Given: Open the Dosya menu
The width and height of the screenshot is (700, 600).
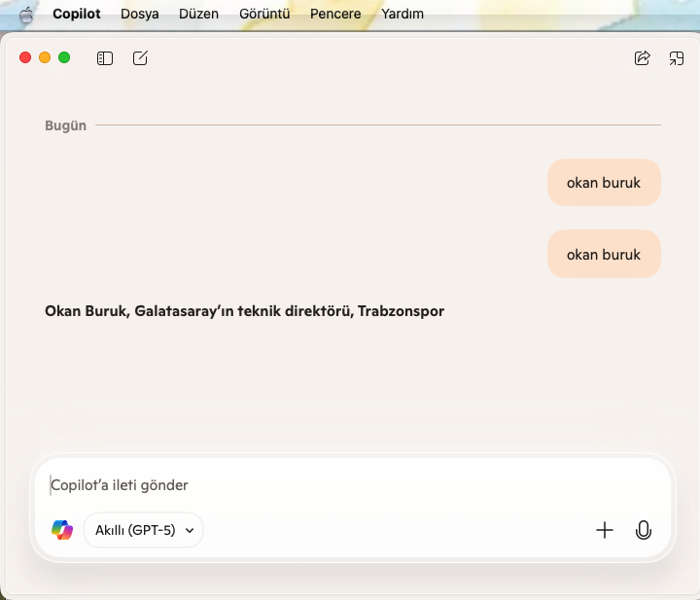Looking at the screenshot, I should tap(140, 14).
